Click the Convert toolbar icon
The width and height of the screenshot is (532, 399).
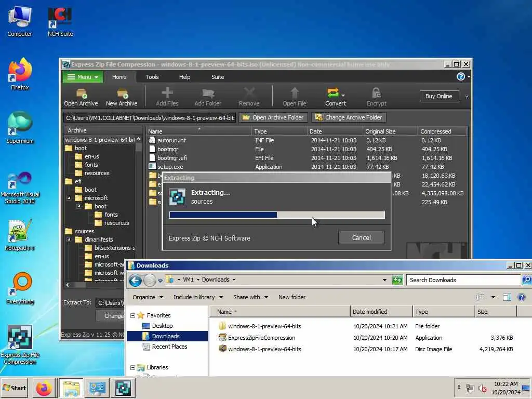336,97
